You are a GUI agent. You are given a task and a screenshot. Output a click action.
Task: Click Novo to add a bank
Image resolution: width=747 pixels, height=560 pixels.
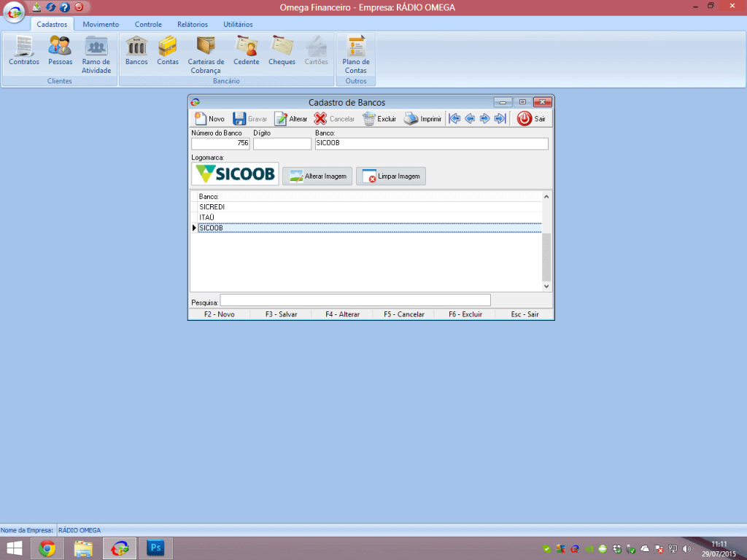(x=209, y=119)
